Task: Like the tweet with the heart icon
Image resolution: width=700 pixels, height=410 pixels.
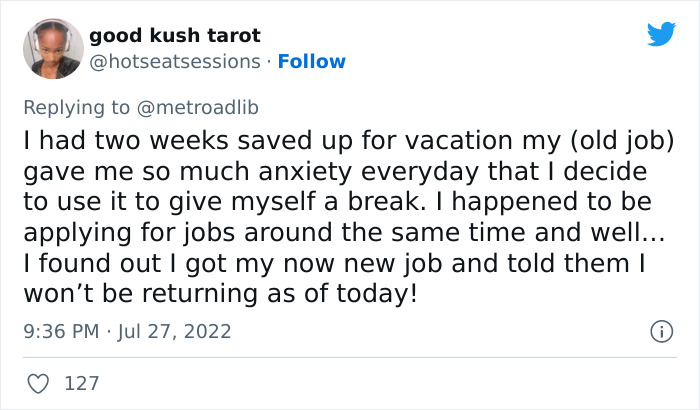Action: coord(40,382)
